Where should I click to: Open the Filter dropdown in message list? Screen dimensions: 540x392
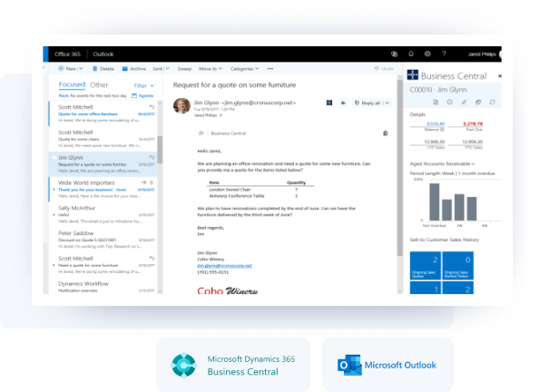[144, 85]
